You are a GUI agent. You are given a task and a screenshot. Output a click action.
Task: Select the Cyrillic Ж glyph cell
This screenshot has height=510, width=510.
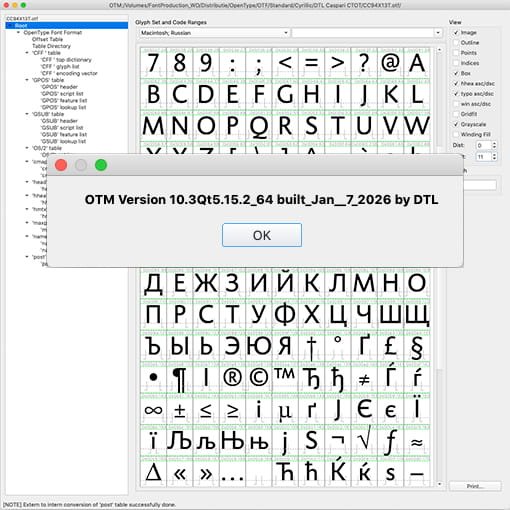[x=206, y=283]
